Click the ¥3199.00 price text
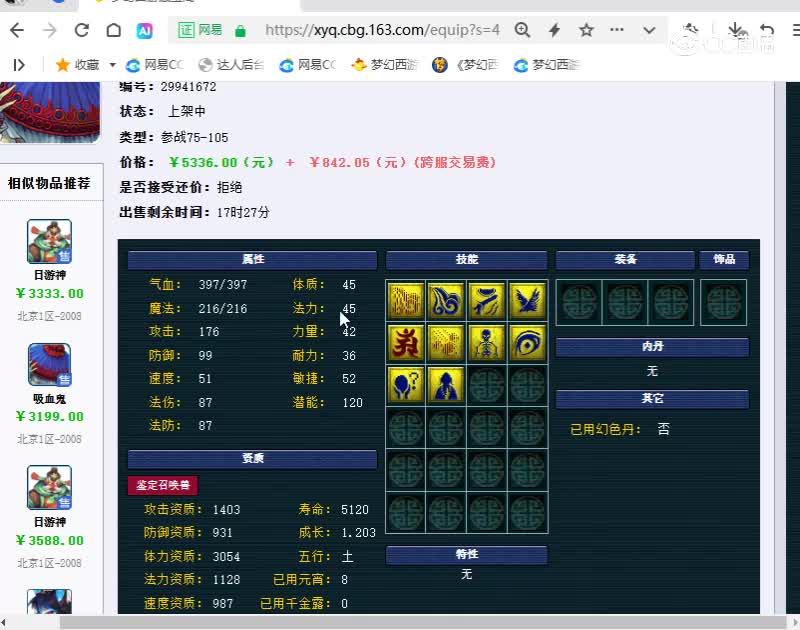Image resolution: width=800 pixels, height=630 pixels. (49, 417)
